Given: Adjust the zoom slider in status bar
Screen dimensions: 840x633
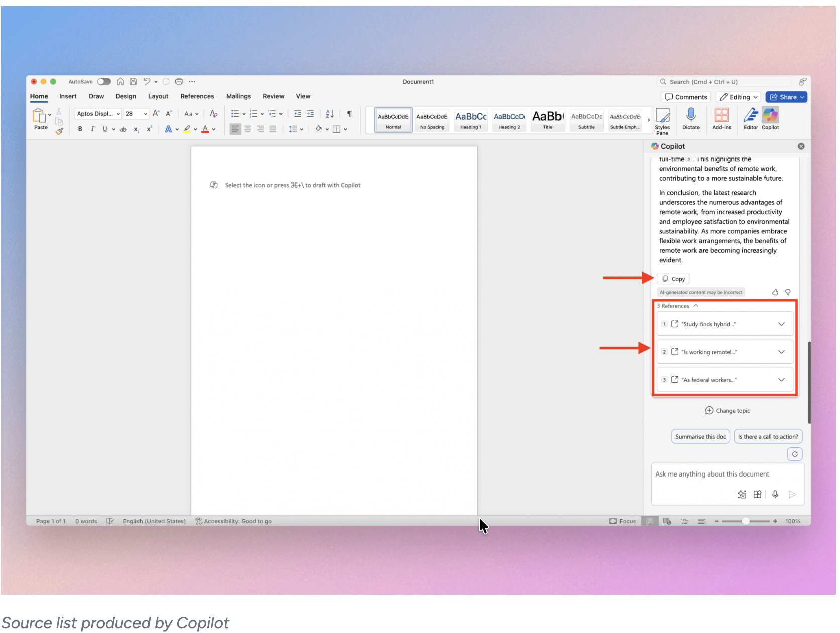Looking at the screenshot, I should 746,521.
